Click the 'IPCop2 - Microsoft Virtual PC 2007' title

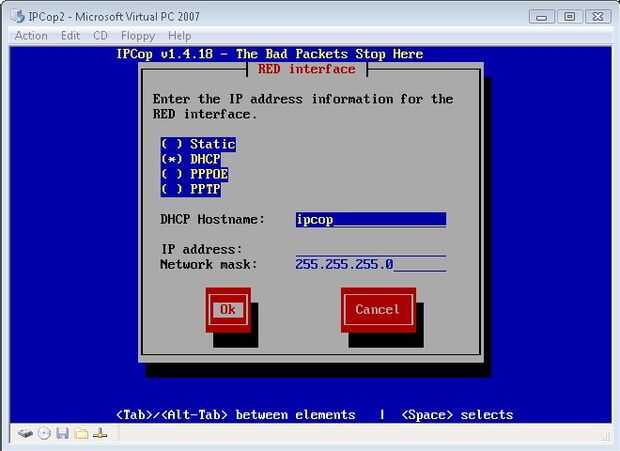114,17
